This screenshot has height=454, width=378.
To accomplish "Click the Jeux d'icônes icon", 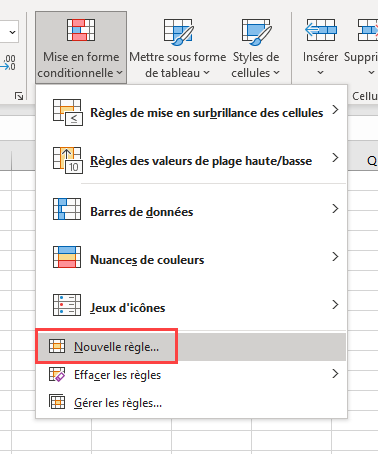I will point(67,305).
